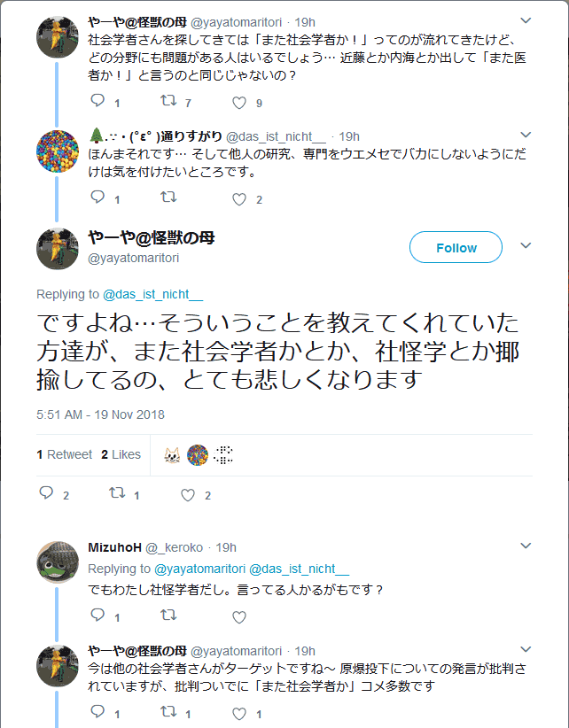Image resolution: width=569 pixels, height=728 pixels.
Task: Retweet the MizuhoH tweet
Action: point(168,616)
